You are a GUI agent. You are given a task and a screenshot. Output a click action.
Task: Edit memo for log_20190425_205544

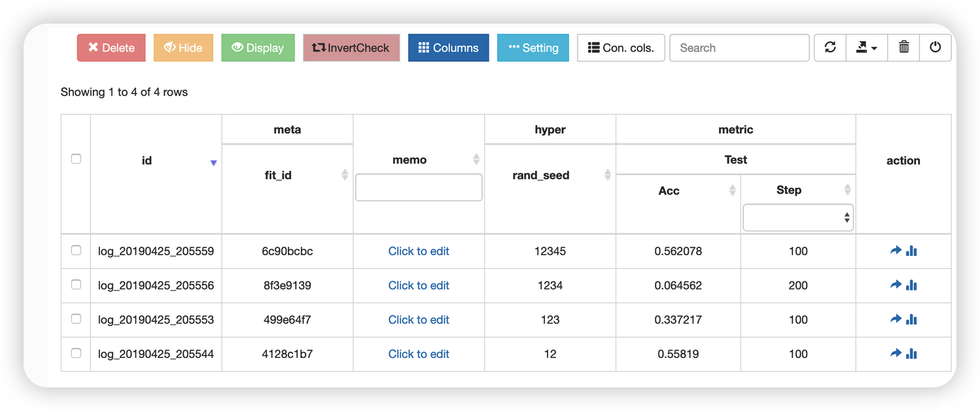coord(419,354)
